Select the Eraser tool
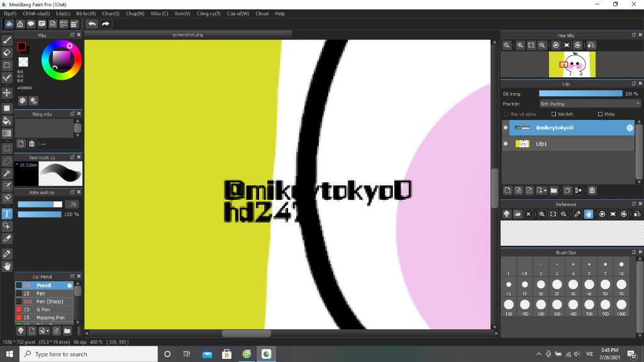Image resolution: width=644 pixels, height=362 pixels. coord(7,53)
